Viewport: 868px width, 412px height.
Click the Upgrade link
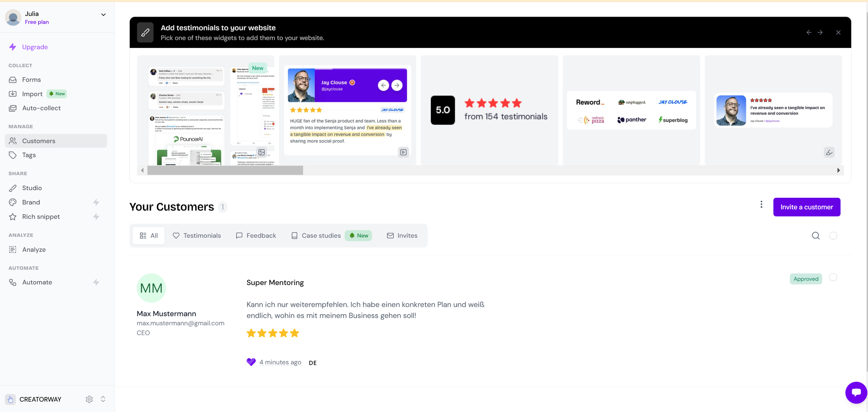coord(35,47)
